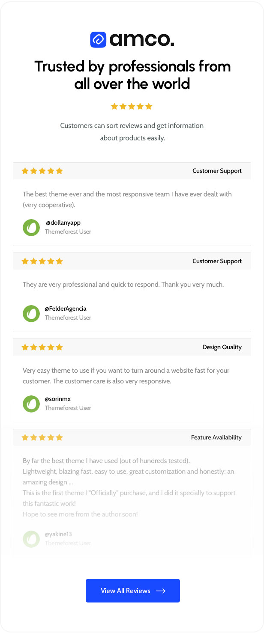Open the @FelderAgencia username link
Viewport: 264px width, 644px height.
(x=66, y=309)
